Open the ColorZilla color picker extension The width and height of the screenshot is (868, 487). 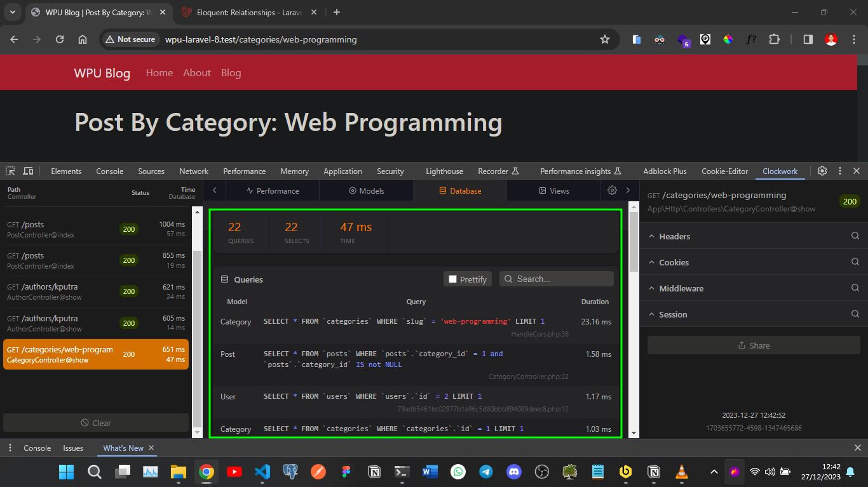tap(728, 39)
